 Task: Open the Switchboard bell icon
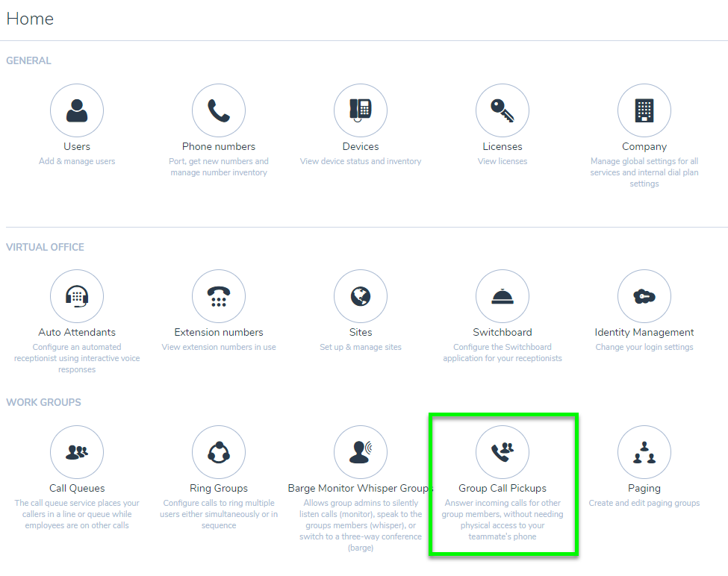(503, 296)
